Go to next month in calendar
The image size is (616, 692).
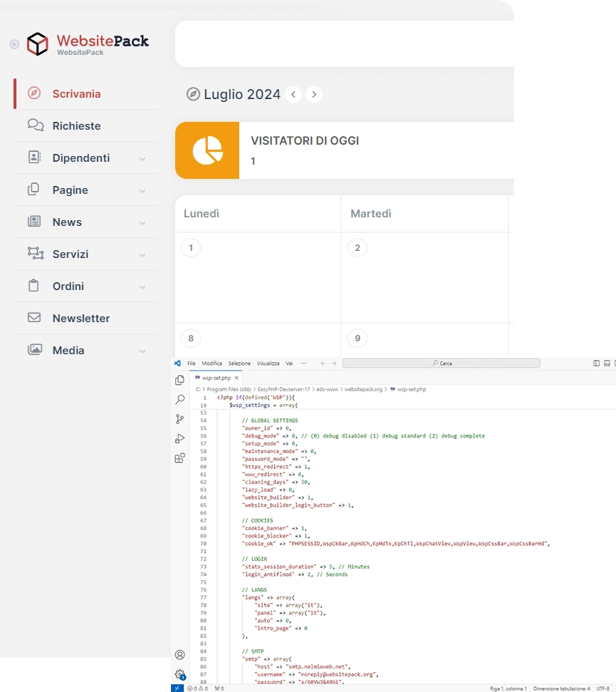314,95
